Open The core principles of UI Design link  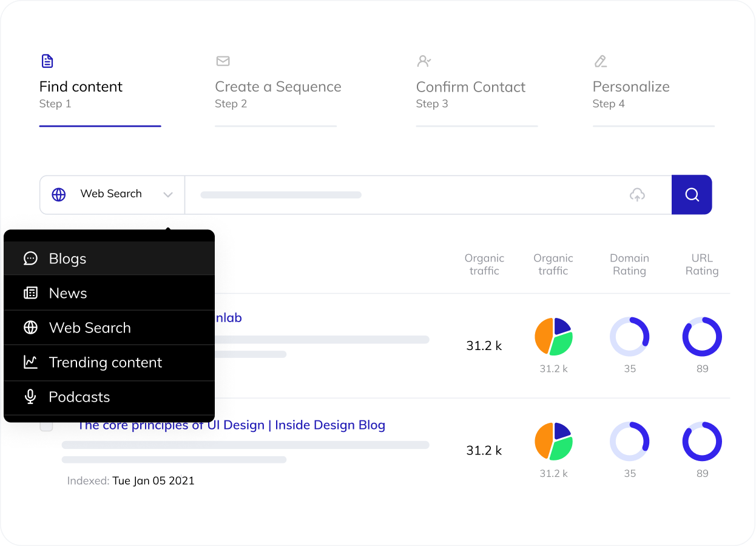point(232,425)
